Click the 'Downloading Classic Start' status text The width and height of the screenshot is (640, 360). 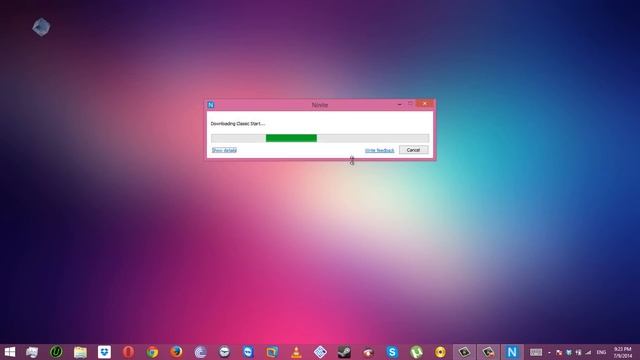tap(238, 124)
